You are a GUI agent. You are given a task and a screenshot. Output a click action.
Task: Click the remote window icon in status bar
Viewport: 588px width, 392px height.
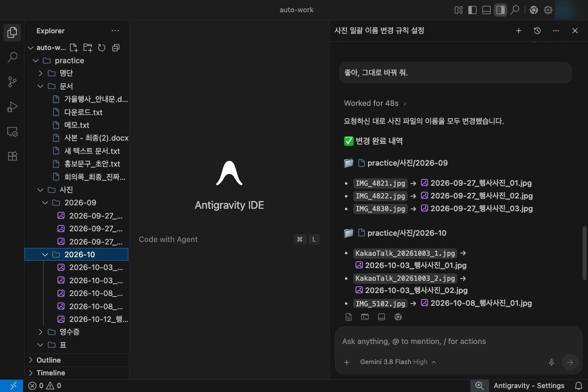[11, 386]
